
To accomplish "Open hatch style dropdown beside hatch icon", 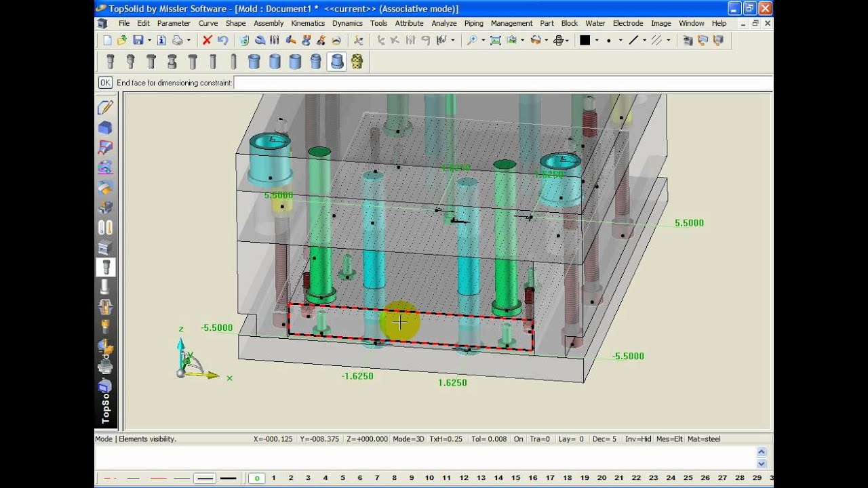I will [668, 41].
